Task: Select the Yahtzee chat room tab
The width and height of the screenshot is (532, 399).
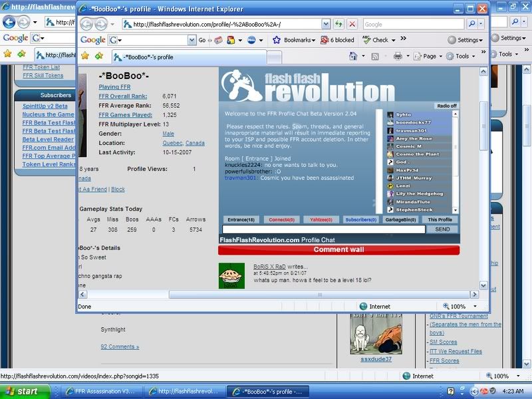Action: (322, 219)
